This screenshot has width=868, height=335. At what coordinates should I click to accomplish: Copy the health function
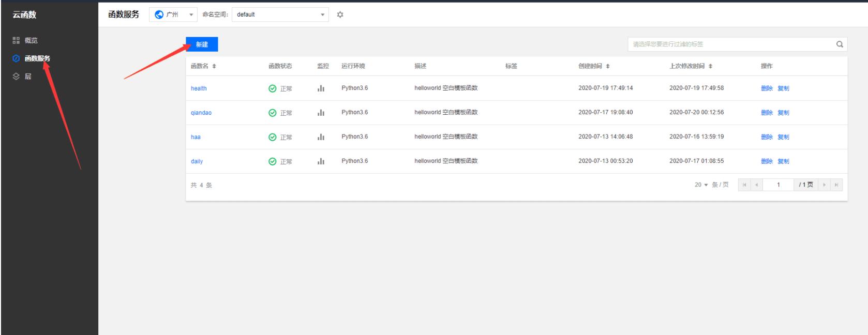(783, 88)
